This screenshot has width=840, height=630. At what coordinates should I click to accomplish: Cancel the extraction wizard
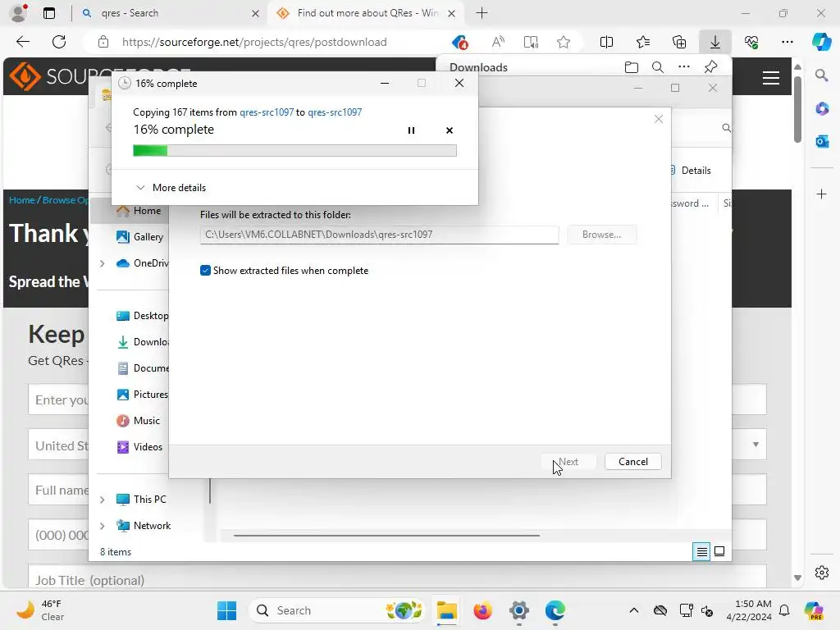click(632, 462)
